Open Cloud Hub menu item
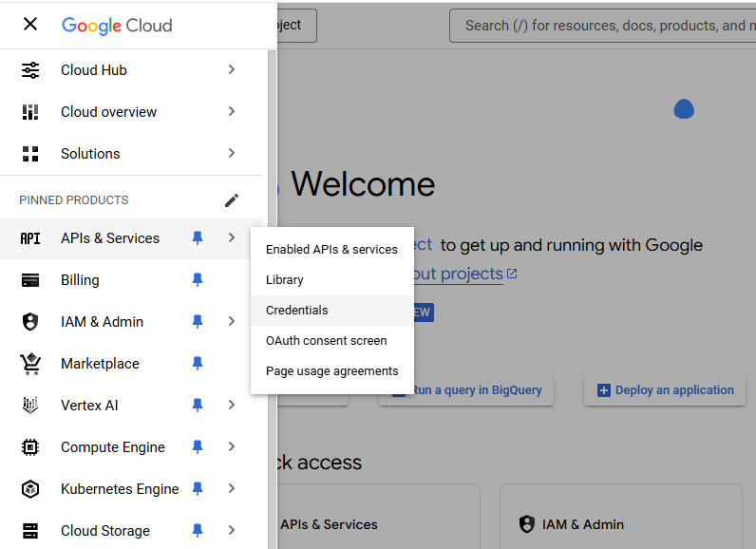 click(131, 70)
